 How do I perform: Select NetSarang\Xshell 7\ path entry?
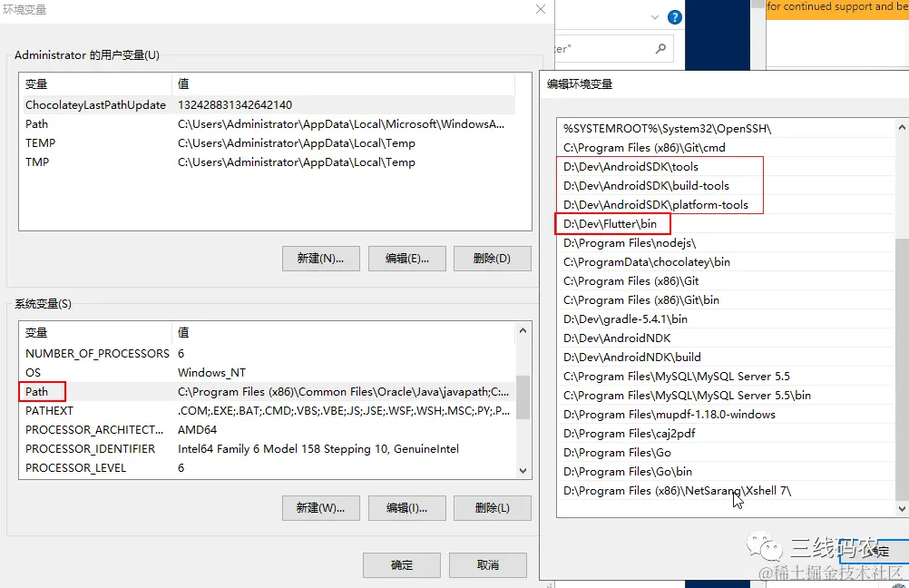(726, 491)
